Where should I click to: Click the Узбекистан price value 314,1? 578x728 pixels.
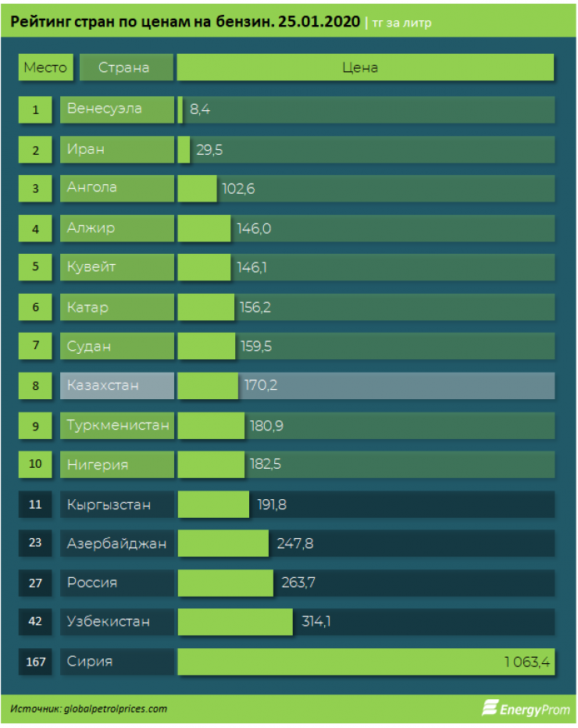pos(317,622)
